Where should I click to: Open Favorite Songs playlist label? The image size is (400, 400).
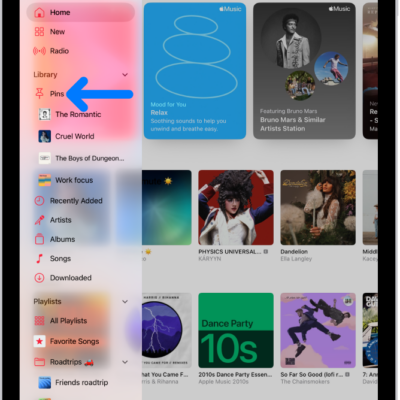point(74,341)
